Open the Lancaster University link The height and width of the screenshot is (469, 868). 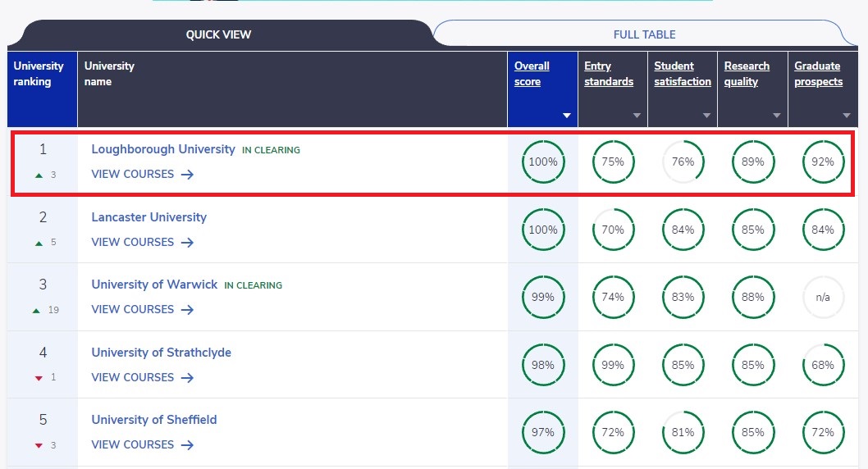pyautogui.click(x=149, y=217)
